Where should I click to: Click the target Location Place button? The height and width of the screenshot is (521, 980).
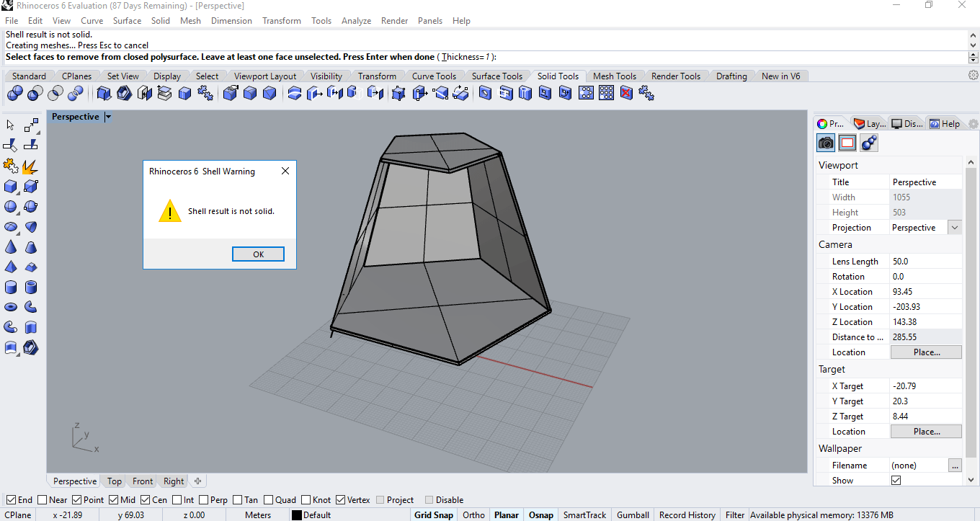pyautogui.click(x=926, y=432)
